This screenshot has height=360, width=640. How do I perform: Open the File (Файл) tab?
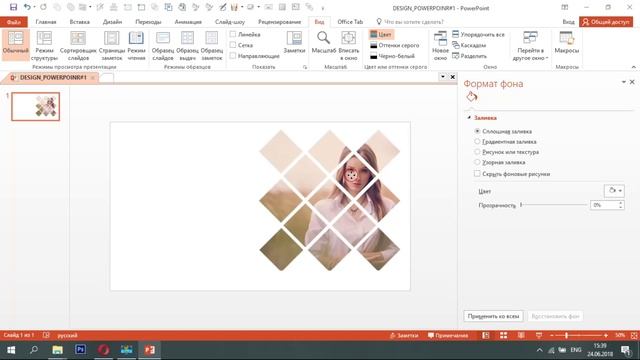point(13,22)
